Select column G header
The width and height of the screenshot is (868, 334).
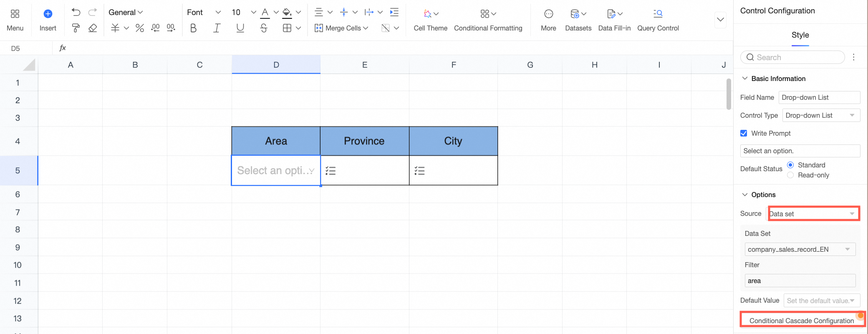[x=530, y=65]
